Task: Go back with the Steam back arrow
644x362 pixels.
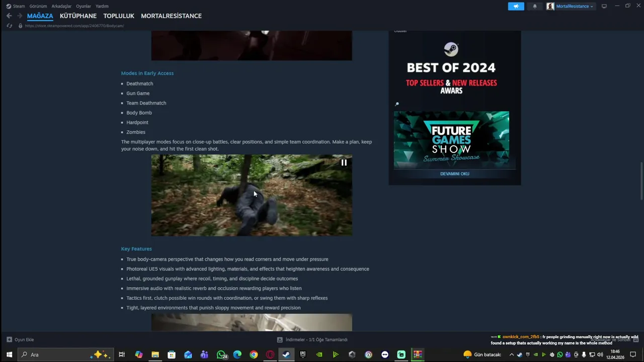Action: pos(9,16)
